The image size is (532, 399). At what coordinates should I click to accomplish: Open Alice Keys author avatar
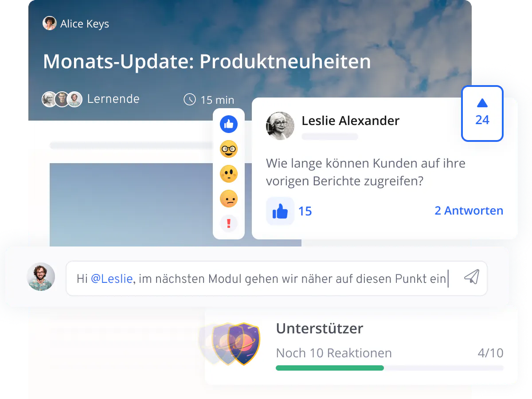pyautogui.click(x=49, y=23)
